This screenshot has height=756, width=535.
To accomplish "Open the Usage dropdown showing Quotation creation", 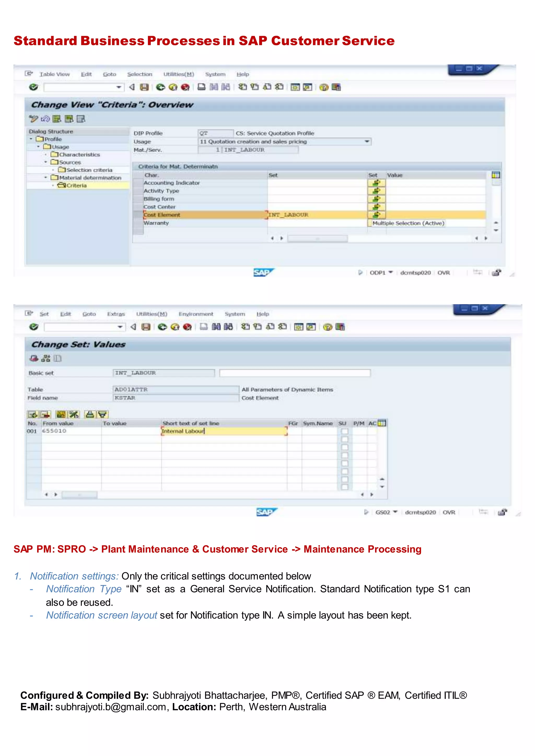I will (367, 141).
